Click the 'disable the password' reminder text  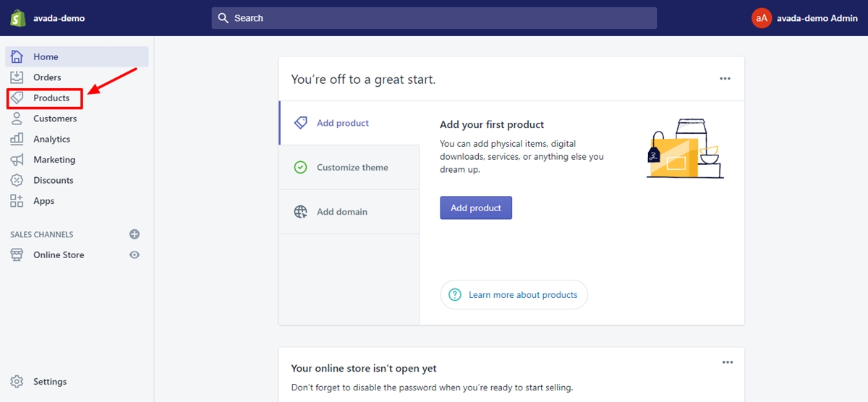pos(432,388)
